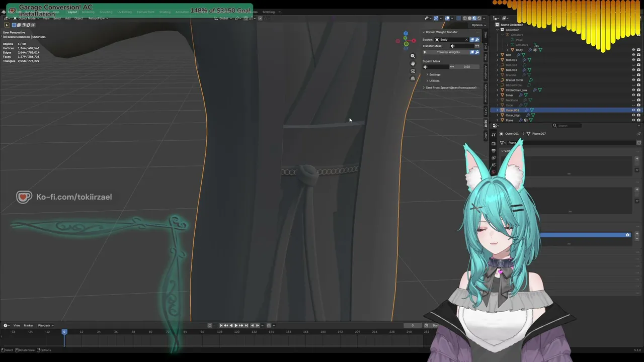Viewport: 644px width, 362px height.
Task: Open the Global transform orientation dropdown
Action: click(223, 19)
